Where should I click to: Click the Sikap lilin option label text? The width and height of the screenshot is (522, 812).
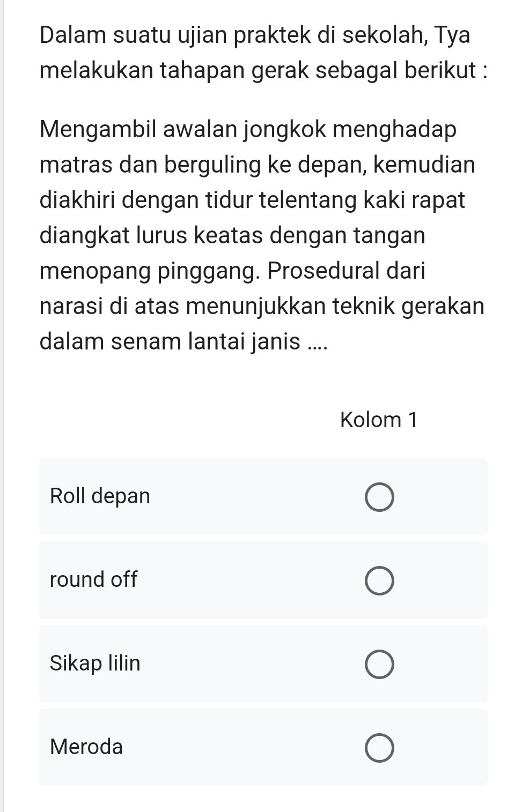pyautogui.click(x=94, y=664)
